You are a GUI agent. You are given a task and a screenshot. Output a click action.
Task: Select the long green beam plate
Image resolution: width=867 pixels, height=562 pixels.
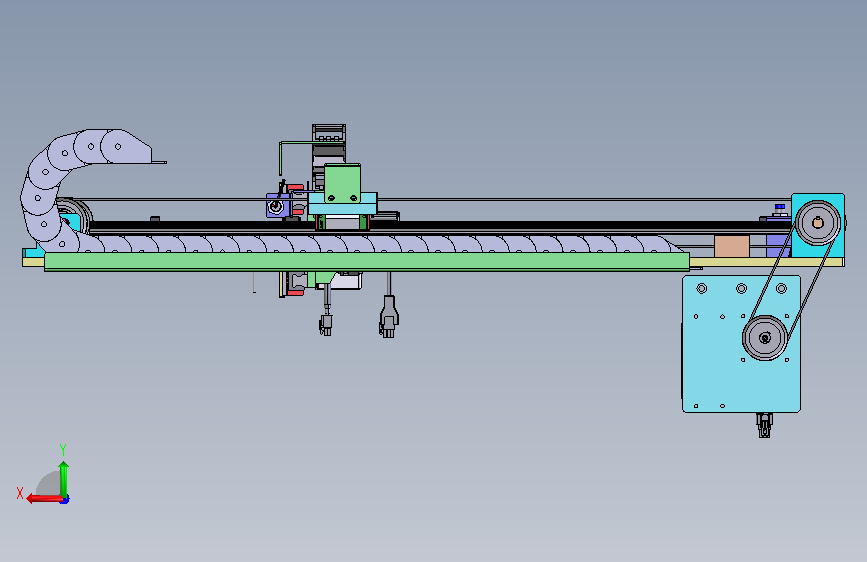[x=367, y=261]
